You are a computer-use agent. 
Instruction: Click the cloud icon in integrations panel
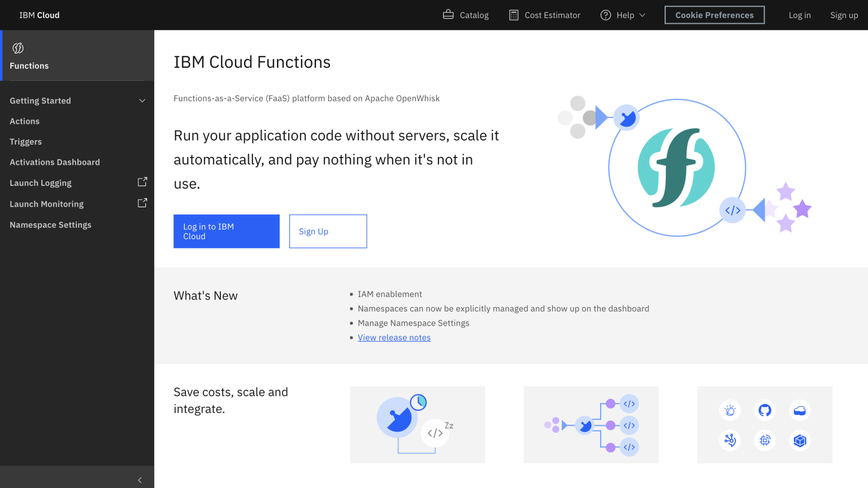(x=800, y=410)
